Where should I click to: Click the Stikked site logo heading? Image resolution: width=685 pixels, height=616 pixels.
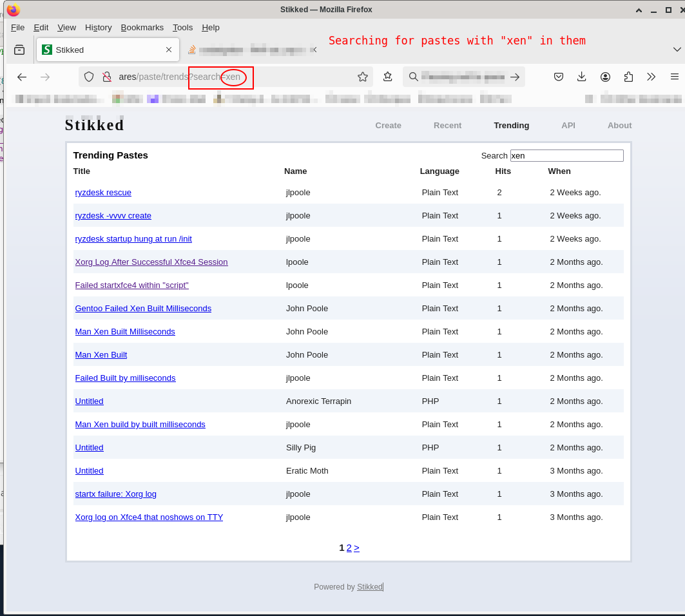[94, 125]
